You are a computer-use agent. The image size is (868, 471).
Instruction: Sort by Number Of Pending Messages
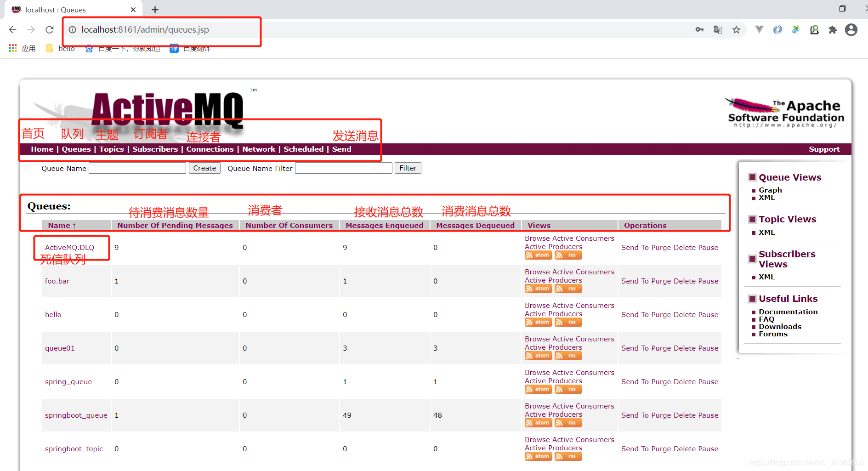pos(175,226)
